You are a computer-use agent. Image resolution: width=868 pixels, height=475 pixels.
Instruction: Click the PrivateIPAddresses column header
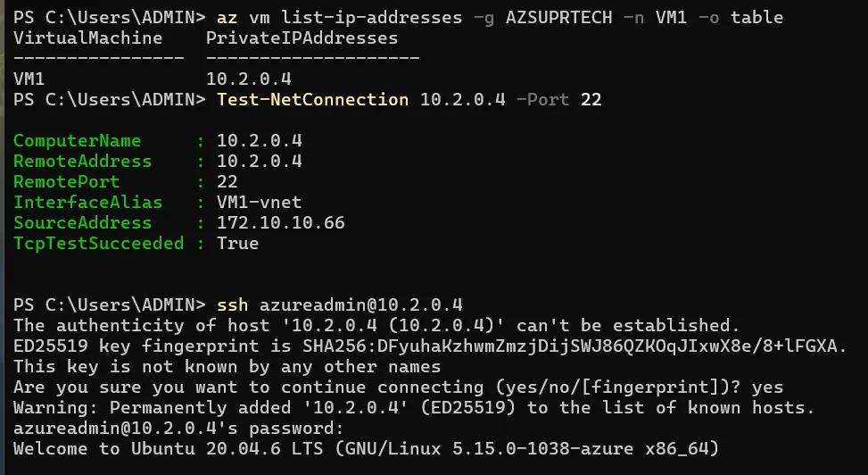[x=302, y=37]
